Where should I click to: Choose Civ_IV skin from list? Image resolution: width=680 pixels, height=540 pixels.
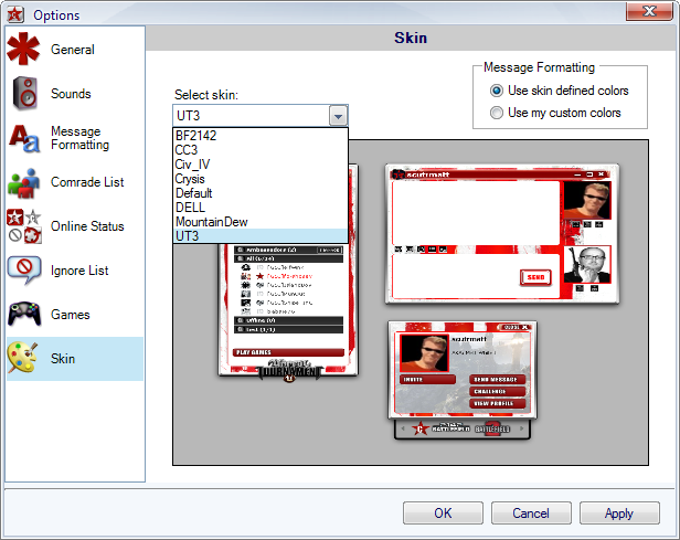(260, 164)
